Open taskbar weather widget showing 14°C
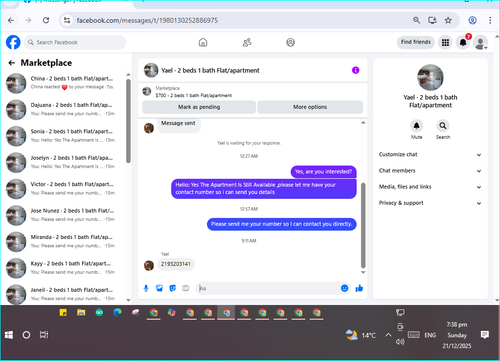 360,335
